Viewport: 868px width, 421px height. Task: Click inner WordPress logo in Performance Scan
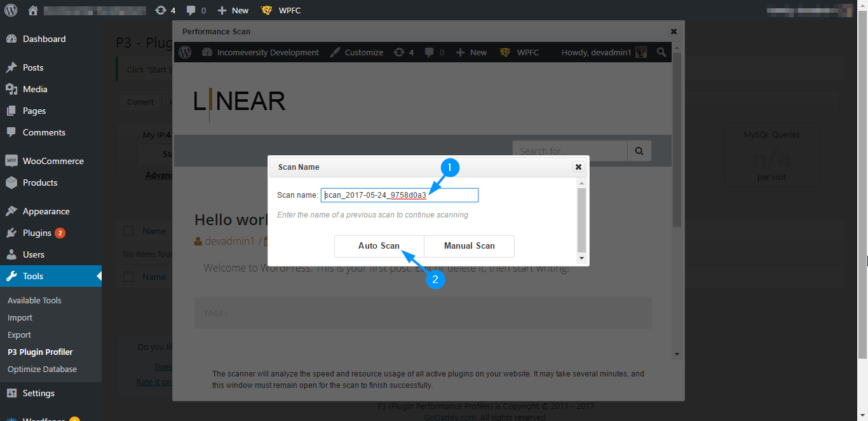pyautogui.click(x=185, y=52)
